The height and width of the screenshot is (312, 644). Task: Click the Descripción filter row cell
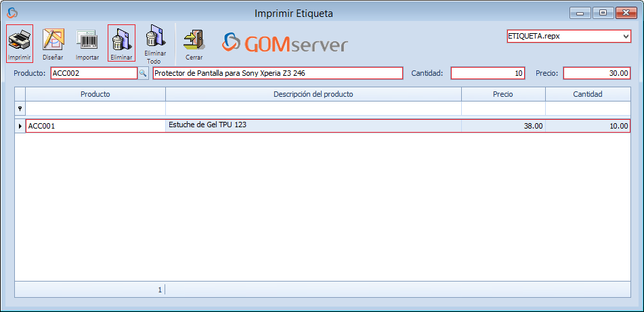click(x=314, y=108)
